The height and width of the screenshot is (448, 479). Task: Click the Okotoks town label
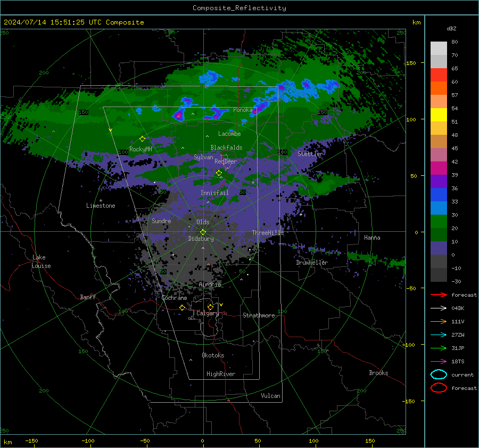coord(213,355)
